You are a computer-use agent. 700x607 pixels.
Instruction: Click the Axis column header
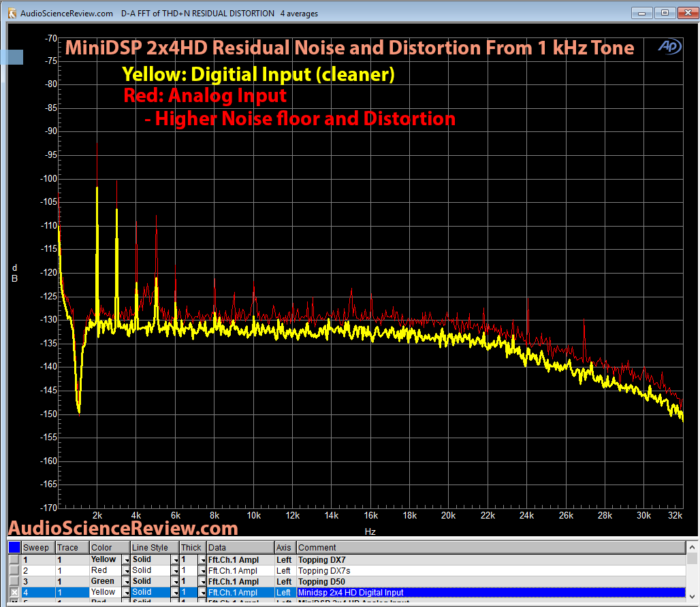(x=285, y=547)
